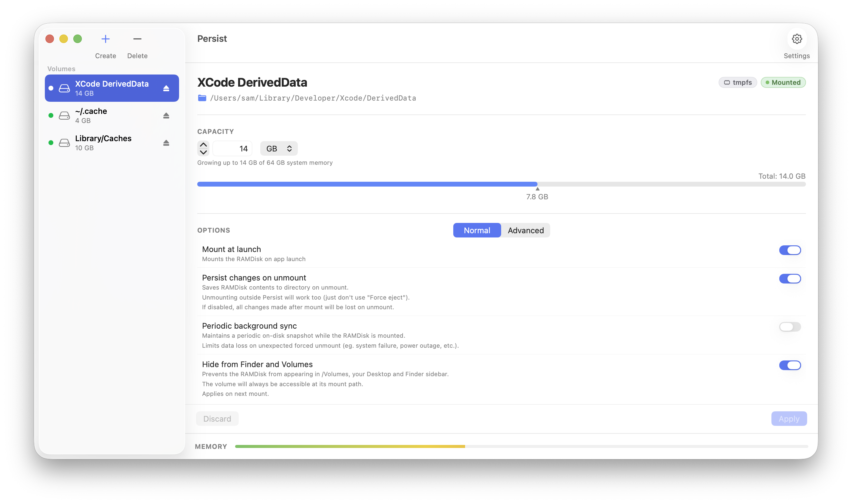Click the 'Applies on next mount.' note
Screen dimensions: 852x504
click(x=235, y=394)
